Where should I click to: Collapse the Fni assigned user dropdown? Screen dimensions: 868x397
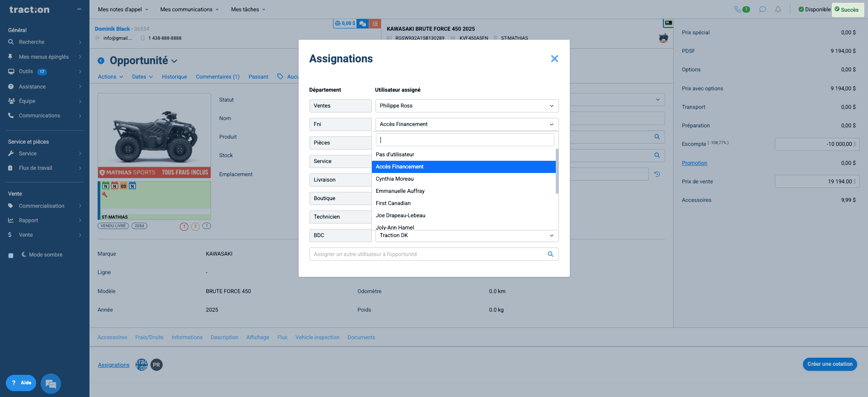[467, 124]
